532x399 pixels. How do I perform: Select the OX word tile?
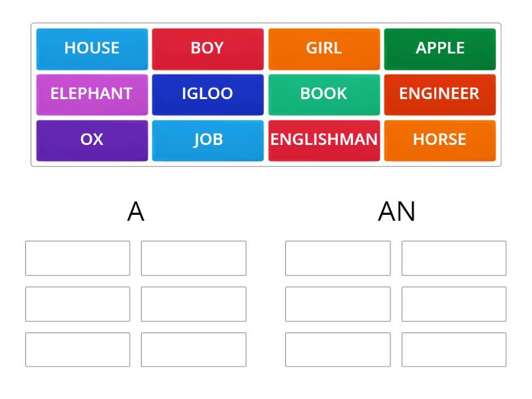[91, 140]
